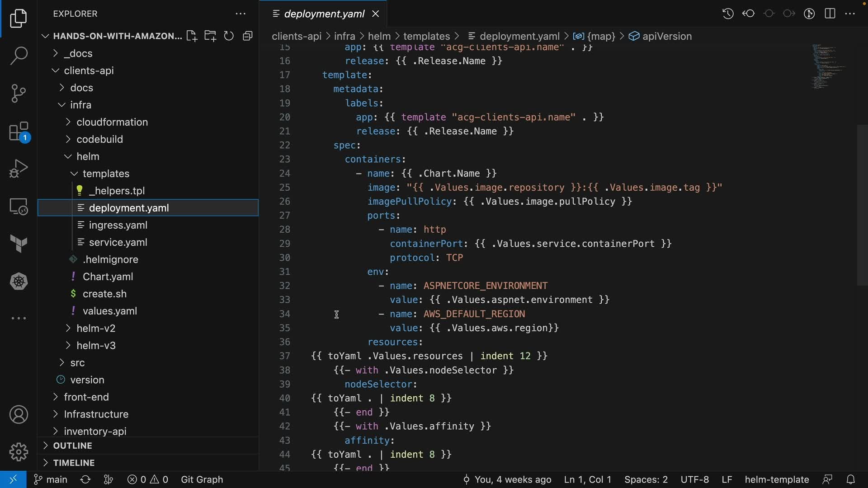Open the remote window indicator

(13, 479)
